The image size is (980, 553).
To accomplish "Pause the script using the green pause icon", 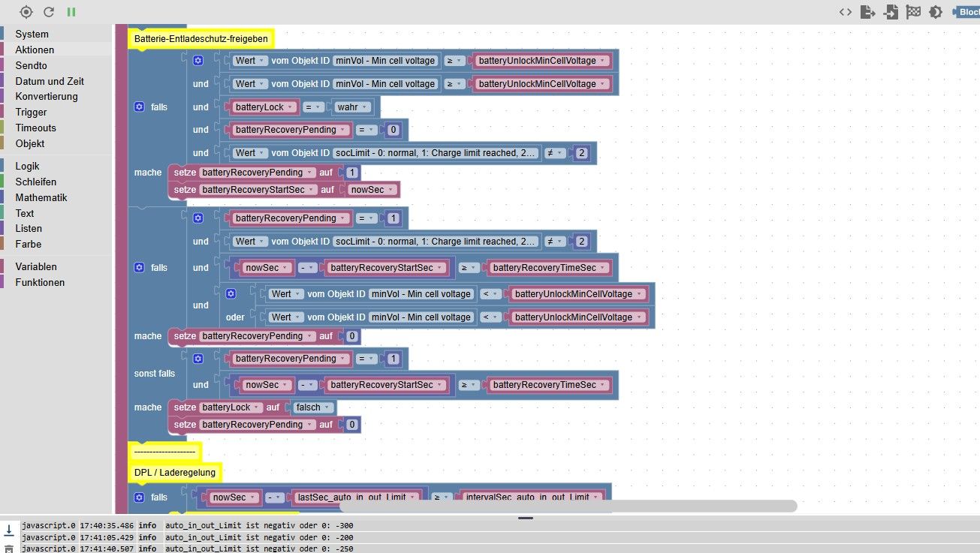I will coord(71,12).
